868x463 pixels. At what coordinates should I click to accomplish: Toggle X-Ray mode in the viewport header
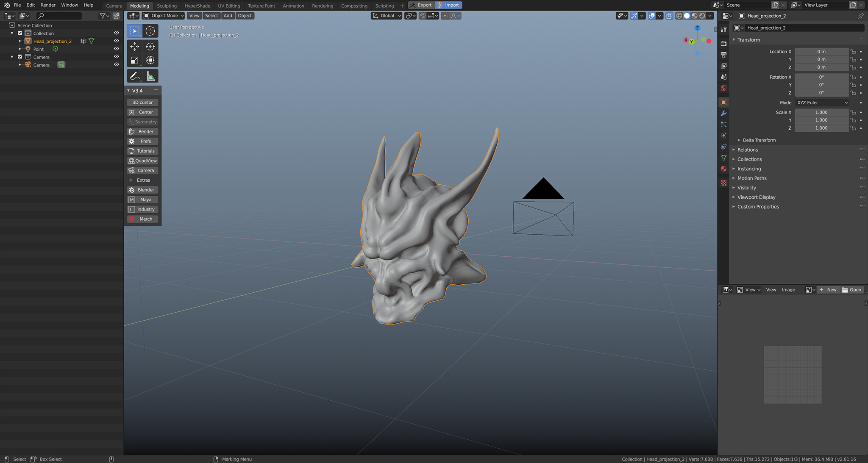pyautogui.click(x=670, y=16)
